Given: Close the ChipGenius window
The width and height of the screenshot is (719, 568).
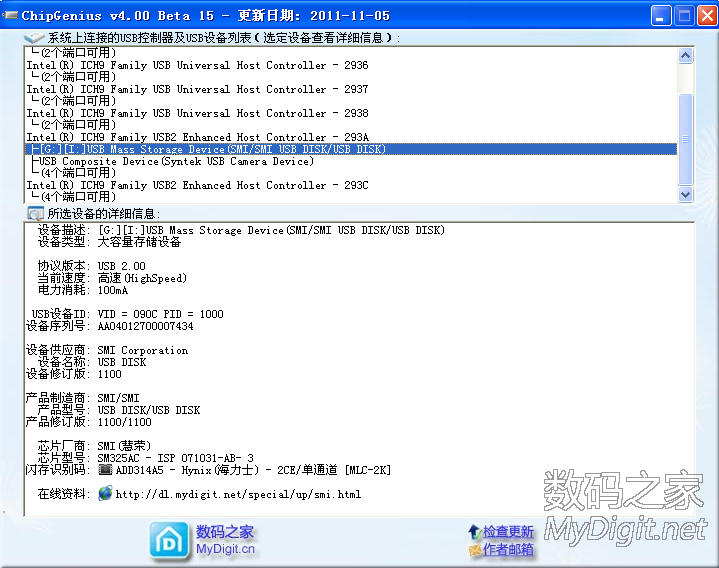Looking at the screenshot, I should pyautogui.click(x=708, y=16).
